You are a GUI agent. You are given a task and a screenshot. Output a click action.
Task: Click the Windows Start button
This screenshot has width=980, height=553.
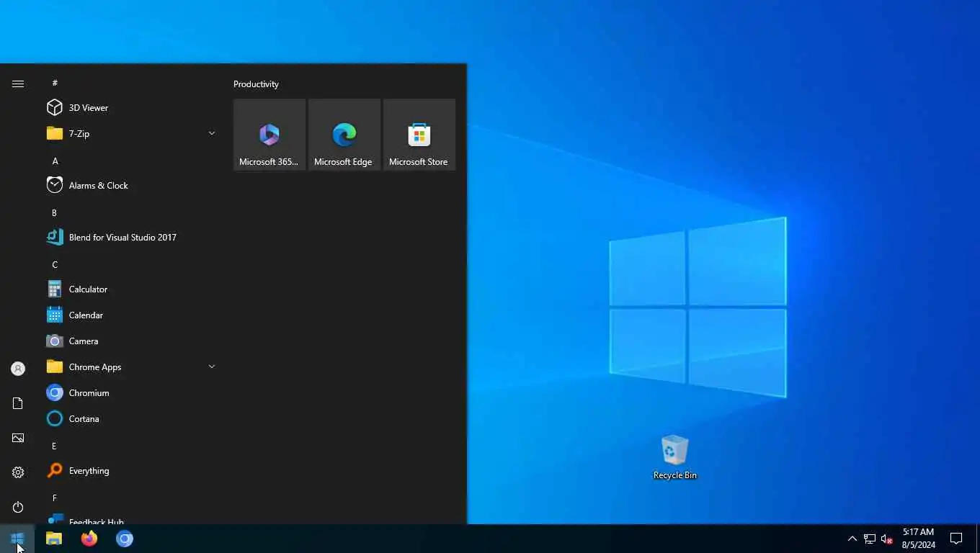[x=17, y=539]
